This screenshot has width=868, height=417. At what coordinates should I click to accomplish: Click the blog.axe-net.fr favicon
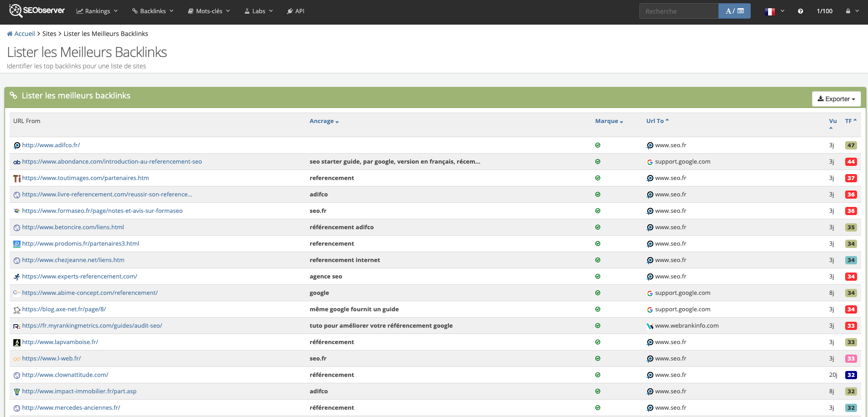17,309
